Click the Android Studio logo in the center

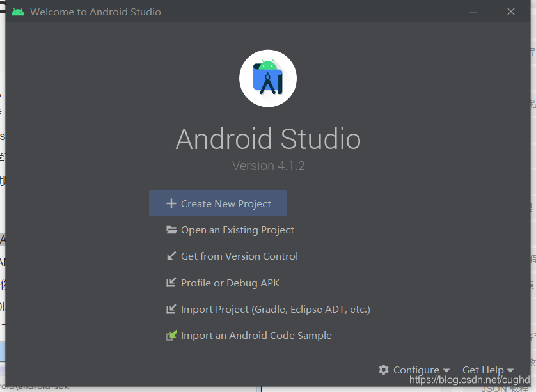[x=268, y=78]
